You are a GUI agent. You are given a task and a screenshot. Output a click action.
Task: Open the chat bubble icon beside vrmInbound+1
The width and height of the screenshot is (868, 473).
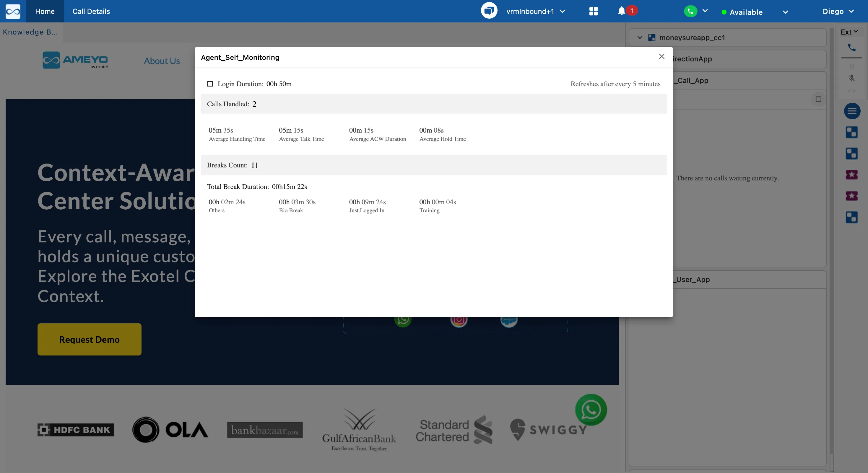click(x=489, y=11)
